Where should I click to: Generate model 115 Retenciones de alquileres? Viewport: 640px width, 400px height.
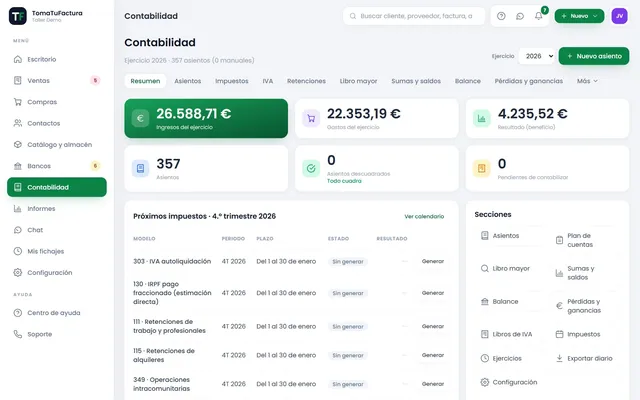coord(433,355)
